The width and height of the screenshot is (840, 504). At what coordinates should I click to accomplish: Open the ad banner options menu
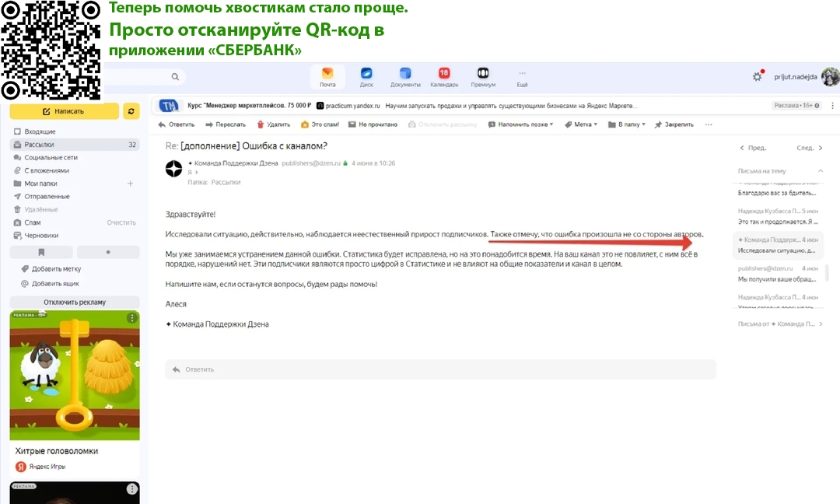832,106
